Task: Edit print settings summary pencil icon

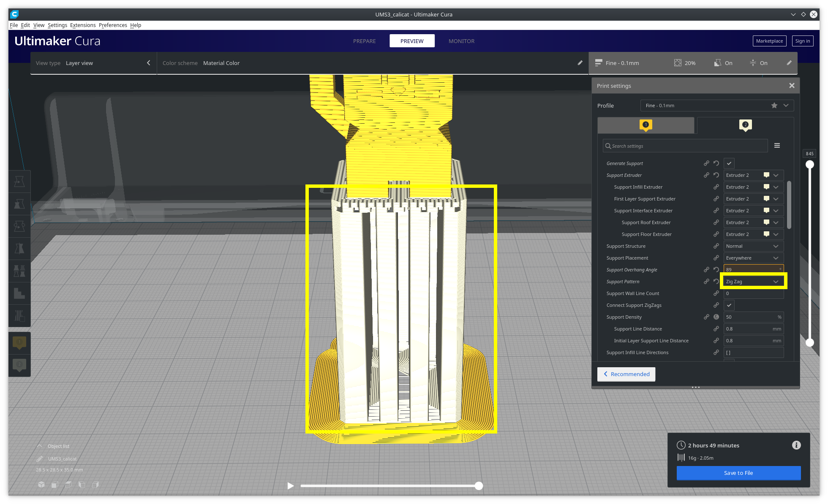Action: tap(789, 63)
